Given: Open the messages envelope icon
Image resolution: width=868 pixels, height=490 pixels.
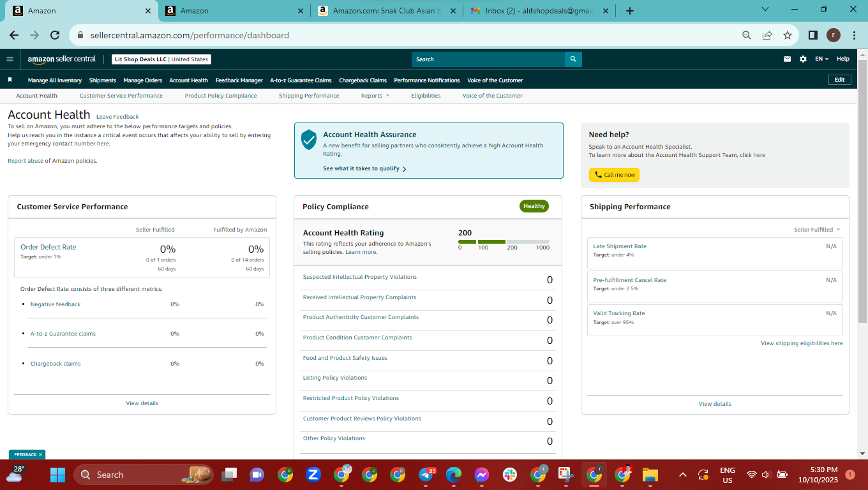Looking at the screenshot, I should (787, 59).
